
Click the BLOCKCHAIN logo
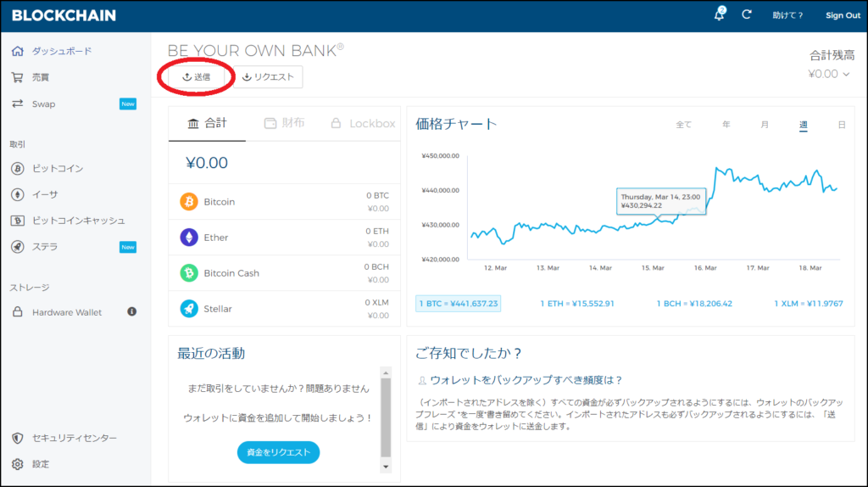point(64,15)
